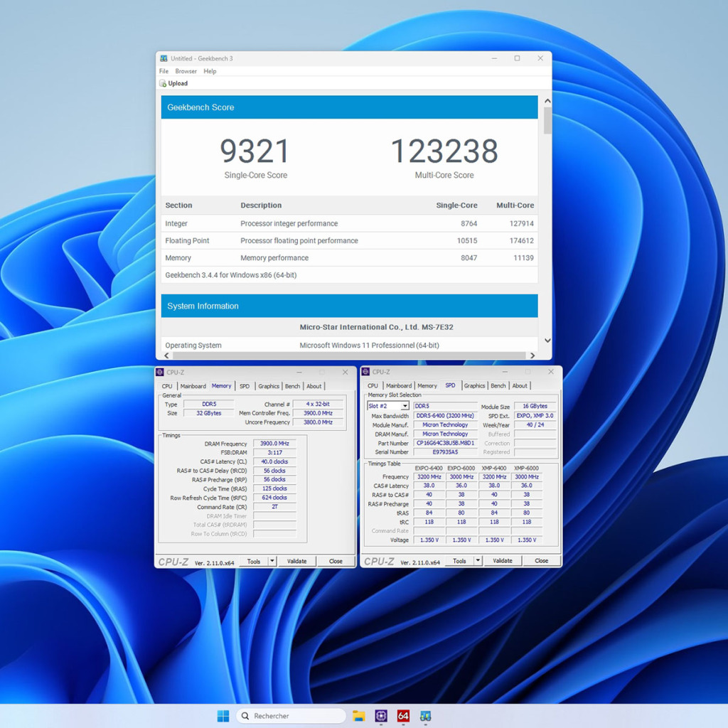Click Validate button in right CPU-Z
Viewport: 728px width, 728px height.
click(x=503, y=561)
